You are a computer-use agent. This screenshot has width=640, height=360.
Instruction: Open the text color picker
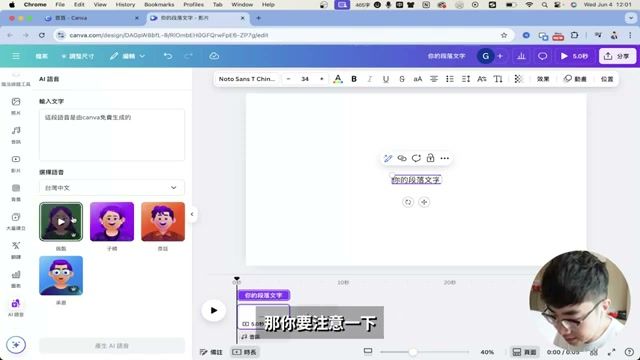coord(338,79)
